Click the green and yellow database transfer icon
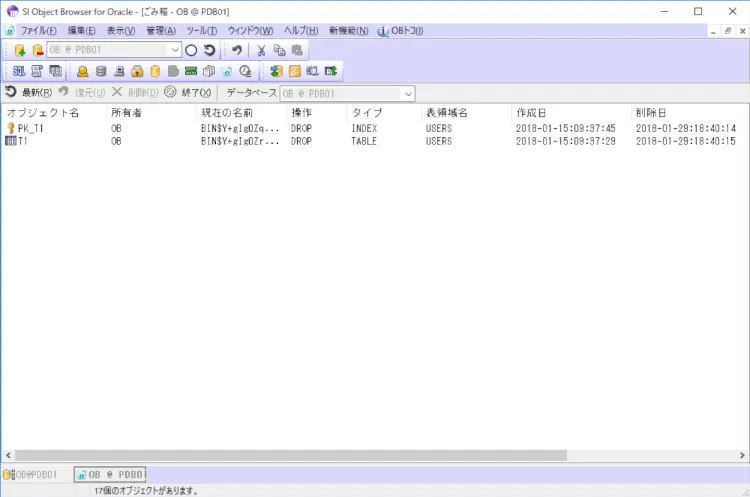This screenshot has width=750, height=497. click(x=276, y=71)
